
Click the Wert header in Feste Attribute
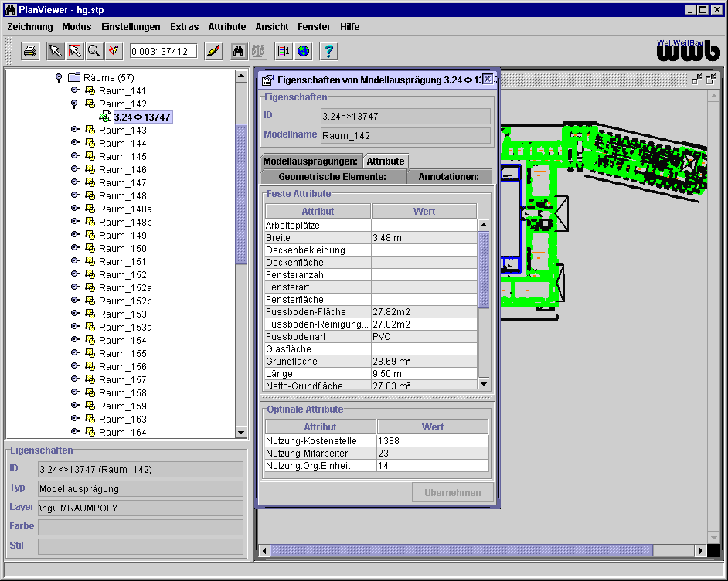[x=424, y=211]
